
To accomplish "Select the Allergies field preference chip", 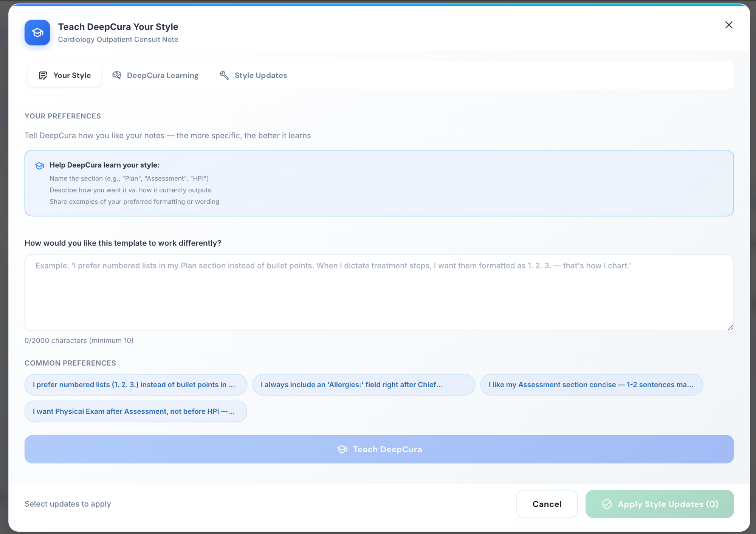I will 364,385.
